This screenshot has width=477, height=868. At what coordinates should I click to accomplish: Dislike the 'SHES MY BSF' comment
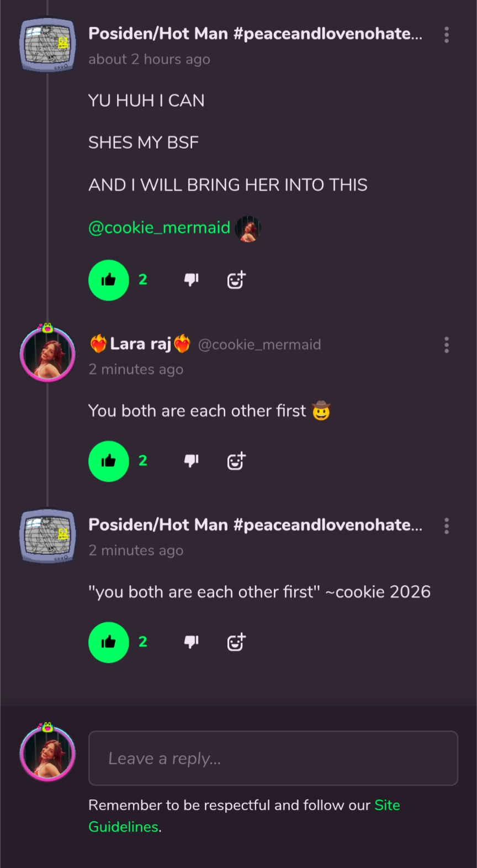[x=191, y=280]
